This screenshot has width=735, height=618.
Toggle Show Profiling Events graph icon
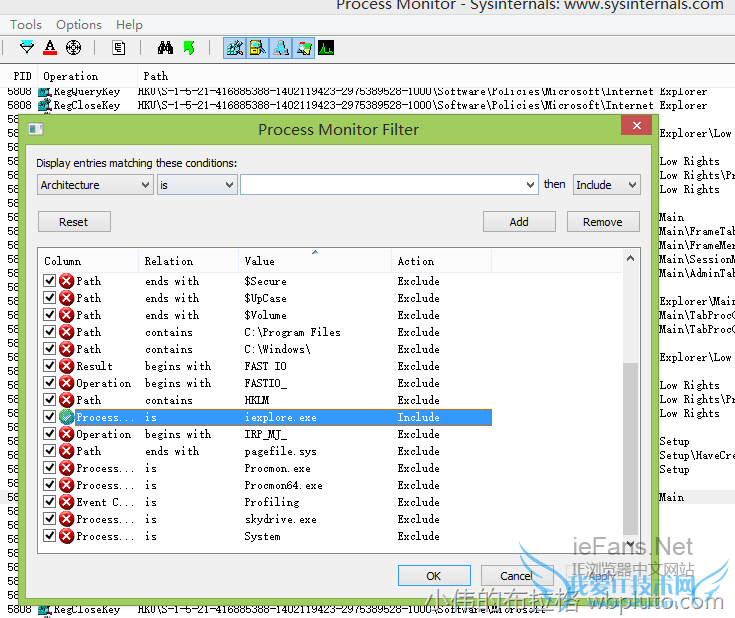(x=326, y=48)
